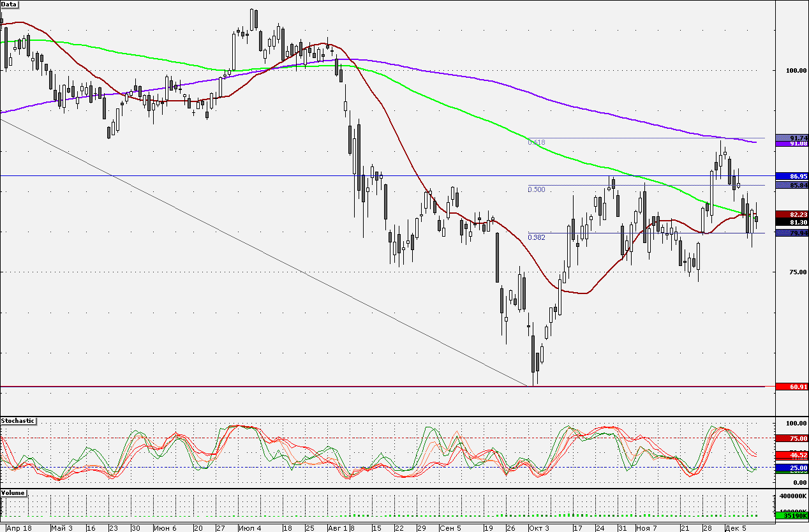The image size is (809, 532).
Task: Select the 46.52 stochastic value tag
Action: coord(792,455)
